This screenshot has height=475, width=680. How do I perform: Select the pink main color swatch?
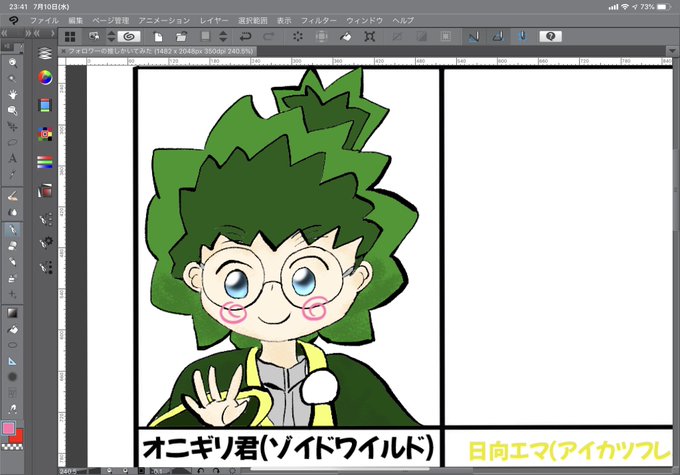(x=9, y=429)
